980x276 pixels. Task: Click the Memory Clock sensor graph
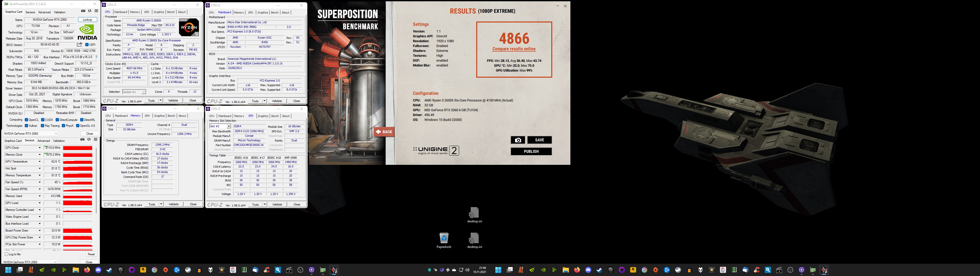pos(78,155)
